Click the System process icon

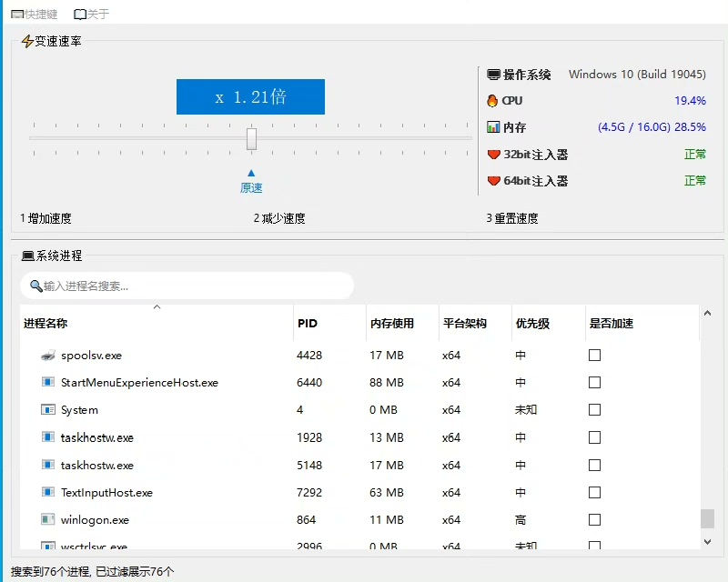(48, 410)
